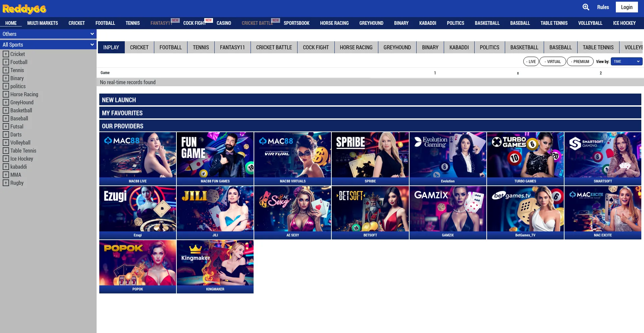Screen dimensions: 644x333
Task: Select Volleyball in the sidebar
Action: [20, 143]
